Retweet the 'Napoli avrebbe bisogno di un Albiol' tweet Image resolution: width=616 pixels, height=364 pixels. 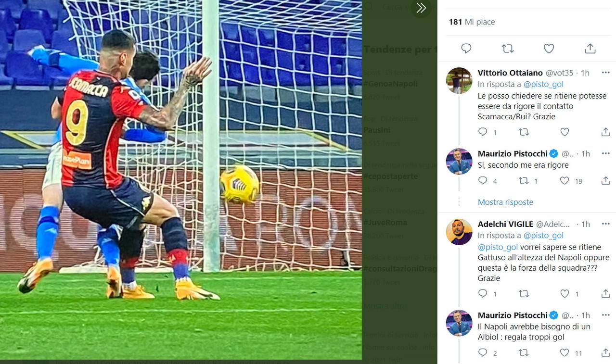pyautogui.click(x=524, y=353)
